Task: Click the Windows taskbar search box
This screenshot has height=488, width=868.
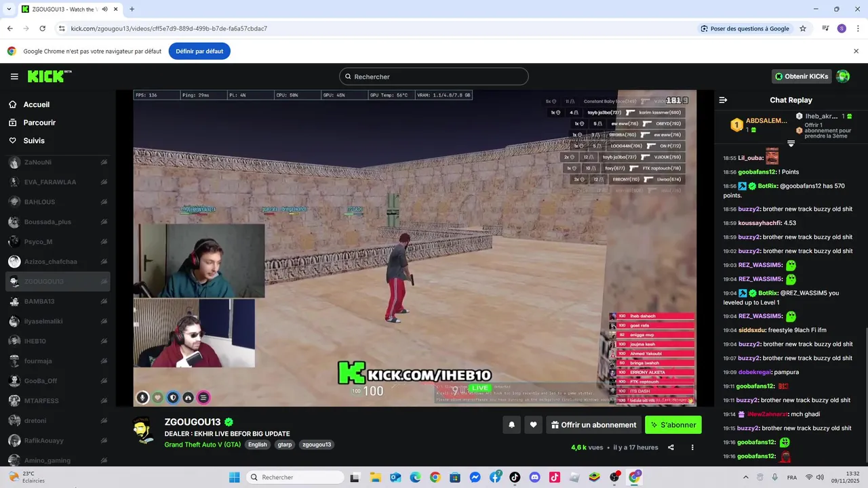Action: coord(294,477)
